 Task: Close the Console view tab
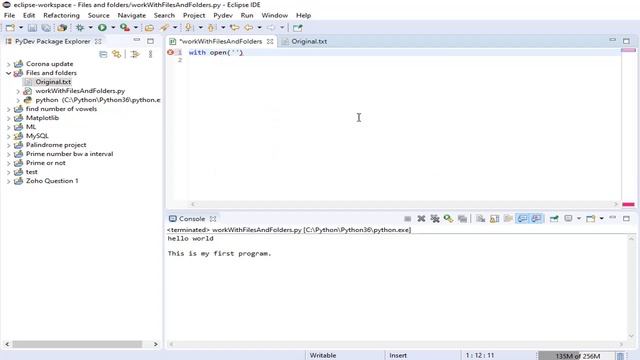coord(213,219)
